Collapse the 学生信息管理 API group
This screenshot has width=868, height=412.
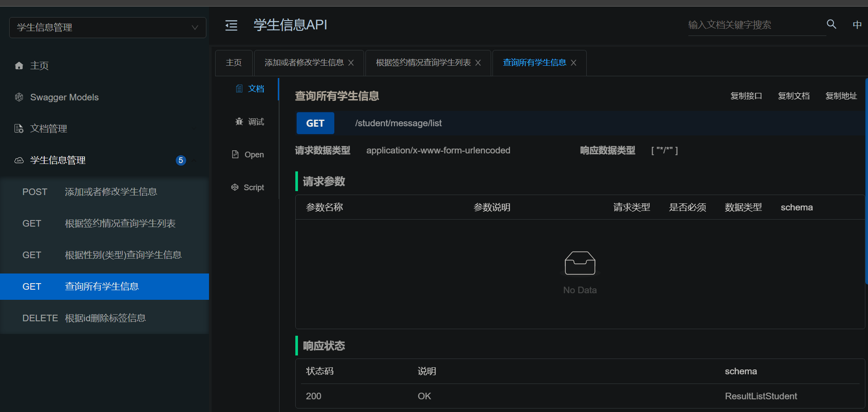click(x=104, y=160)
